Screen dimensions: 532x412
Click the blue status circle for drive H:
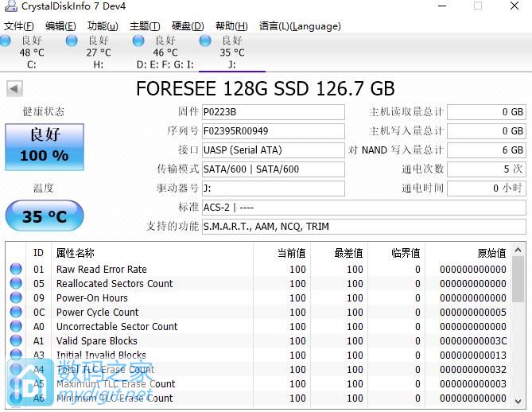[x=72, y=41]
